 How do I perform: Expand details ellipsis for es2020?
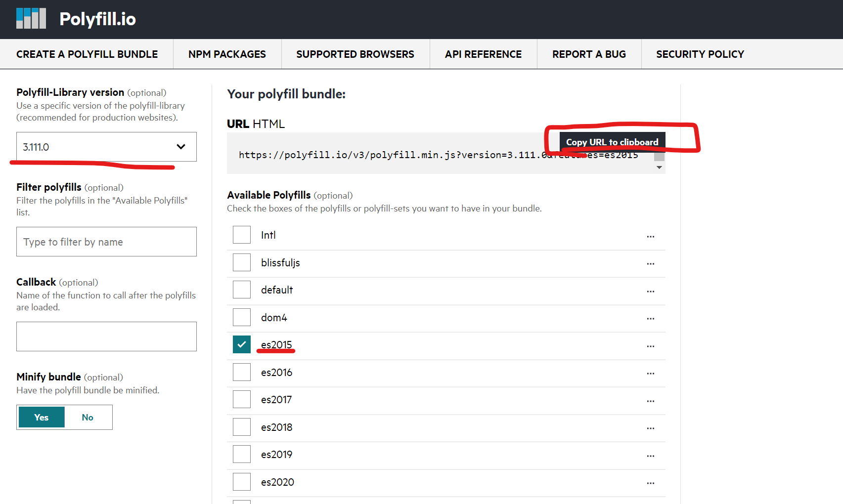point(650,483)
